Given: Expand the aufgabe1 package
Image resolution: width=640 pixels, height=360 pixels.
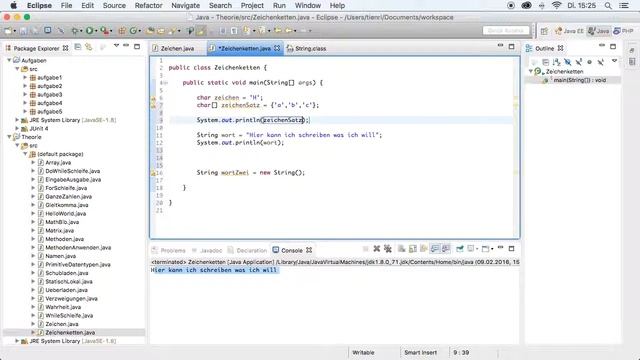Looking at the screenshot, I should click(x=25, y=77).
